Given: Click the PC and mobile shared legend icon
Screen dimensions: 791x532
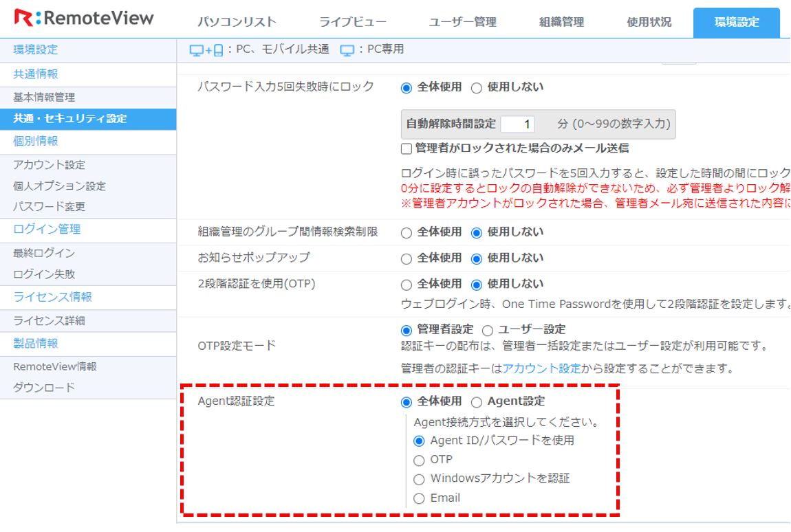Looking at the screenshot, I should pos(206,50).
